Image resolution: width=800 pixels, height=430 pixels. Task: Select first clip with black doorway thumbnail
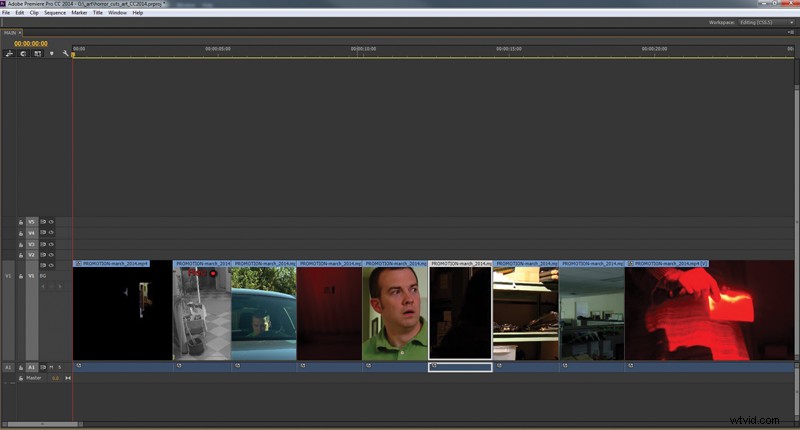[122, 310]
